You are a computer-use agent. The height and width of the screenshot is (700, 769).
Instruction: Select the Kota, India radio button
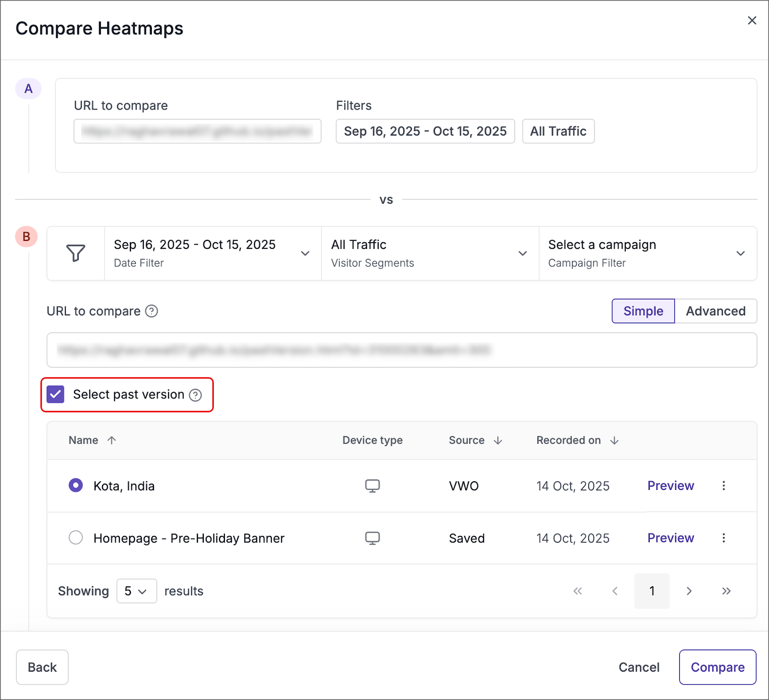pos(76,486)
